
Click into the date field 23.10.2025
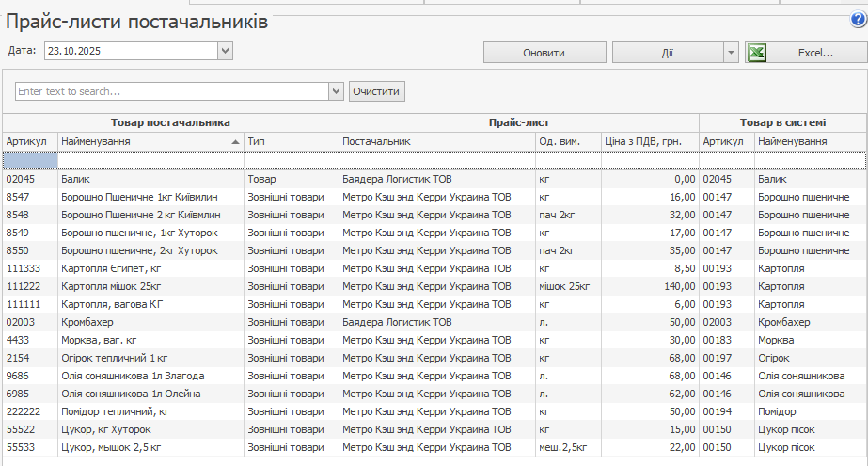pyautogui.click(x=130, y=51)
